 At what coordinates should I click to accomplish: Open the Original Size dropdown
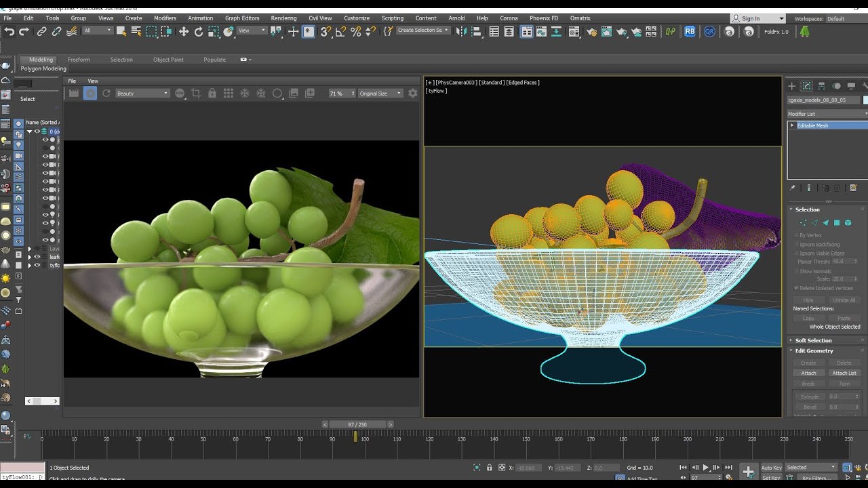(380, 94)
